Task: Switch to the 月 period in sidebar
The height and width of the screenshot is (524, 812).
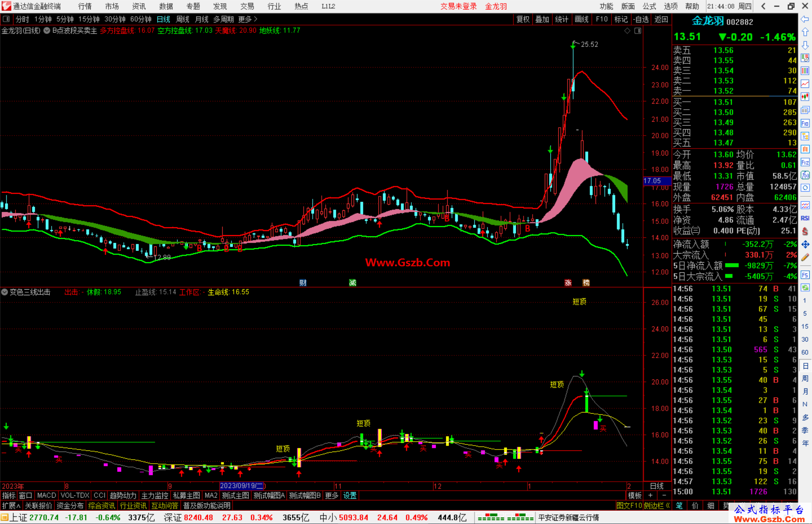Action: pyautogui.click(x=805, y=391)
